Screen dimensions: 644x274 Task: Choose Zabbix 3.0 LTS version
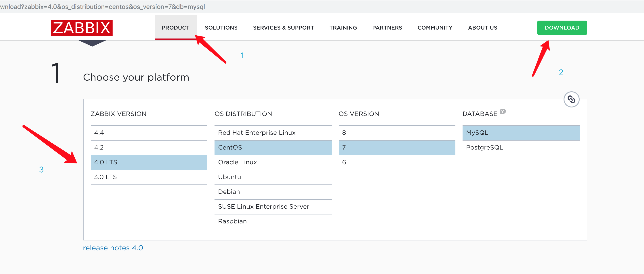[149, 177]
